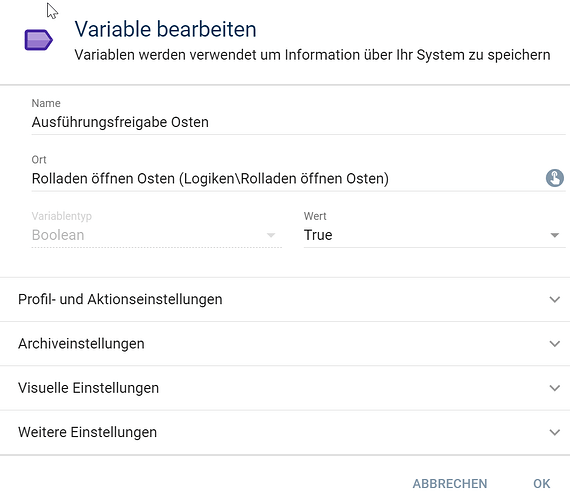Click the chevron icon beside Visuelle Einstellungen
Viewport: 570px width, 499px height.
[x=555, y=388]
